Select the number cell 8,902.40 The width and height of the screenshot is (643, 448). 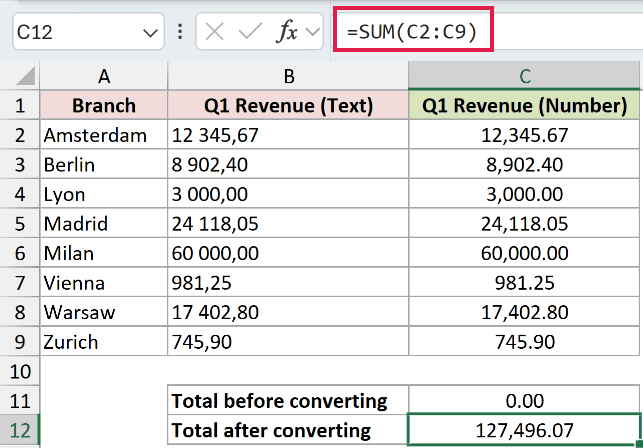coord(524,165)
